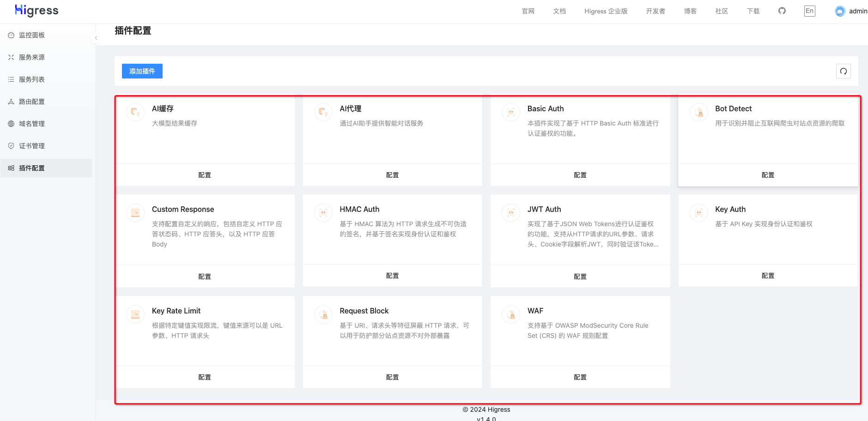Click 配置 under Basic Auth
The height and width of the screenshot is (421, 868).
580,175
